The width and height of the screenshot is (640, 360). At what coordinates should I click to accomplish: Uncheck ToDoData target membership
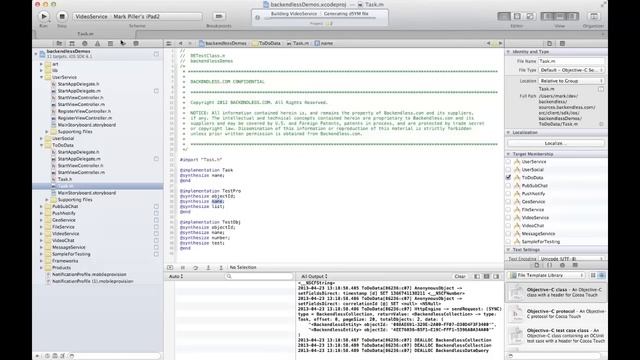(x=508, y=178)
